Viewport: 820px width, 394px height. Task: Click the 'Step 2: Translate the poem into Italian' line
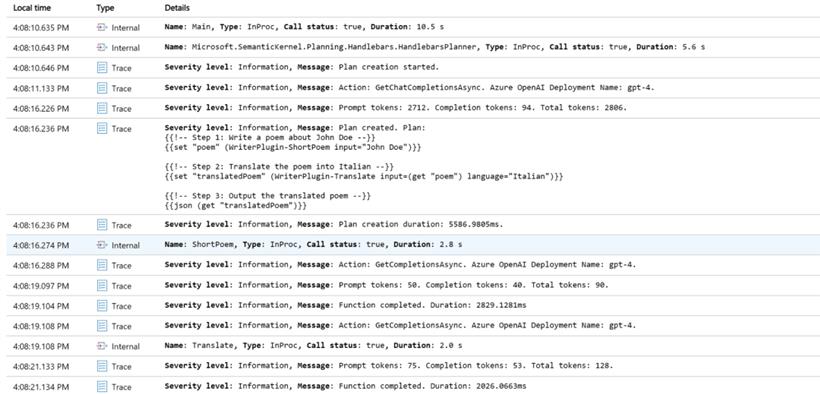point(279,166)
